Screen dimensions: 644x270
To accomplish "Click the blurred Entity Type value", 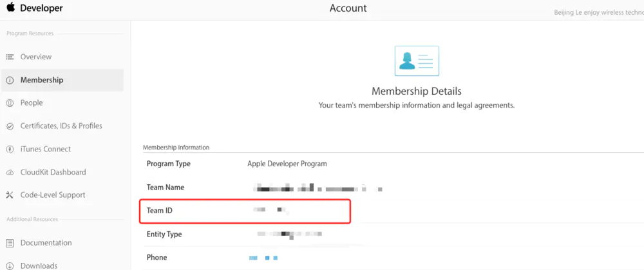I will pyautogui.click(x=289, y=235).
